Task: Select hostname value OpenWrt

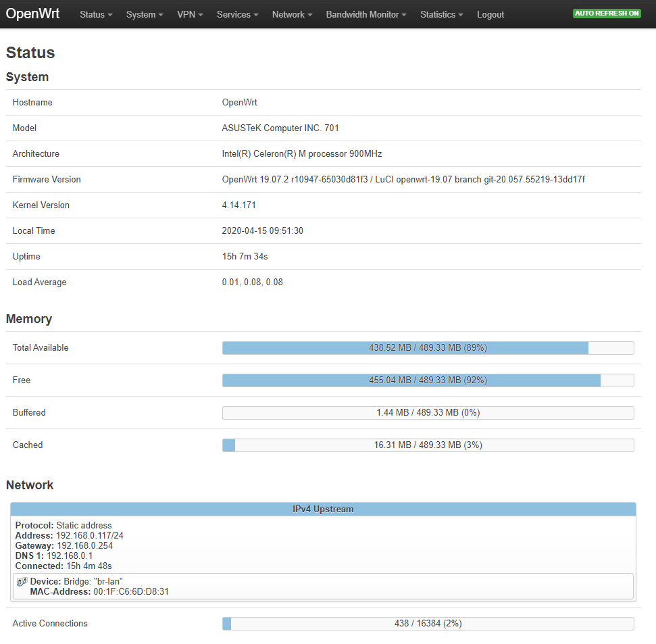Action: 239,103
